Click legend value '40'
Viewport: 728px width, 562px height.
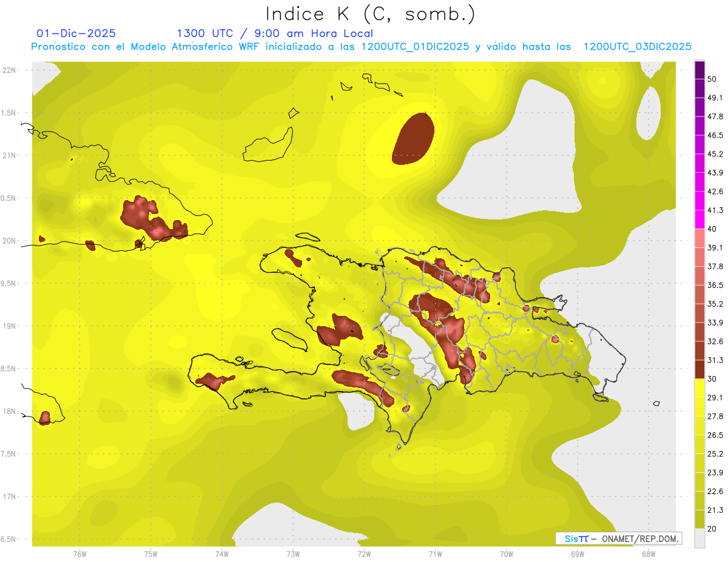(712, 229)
